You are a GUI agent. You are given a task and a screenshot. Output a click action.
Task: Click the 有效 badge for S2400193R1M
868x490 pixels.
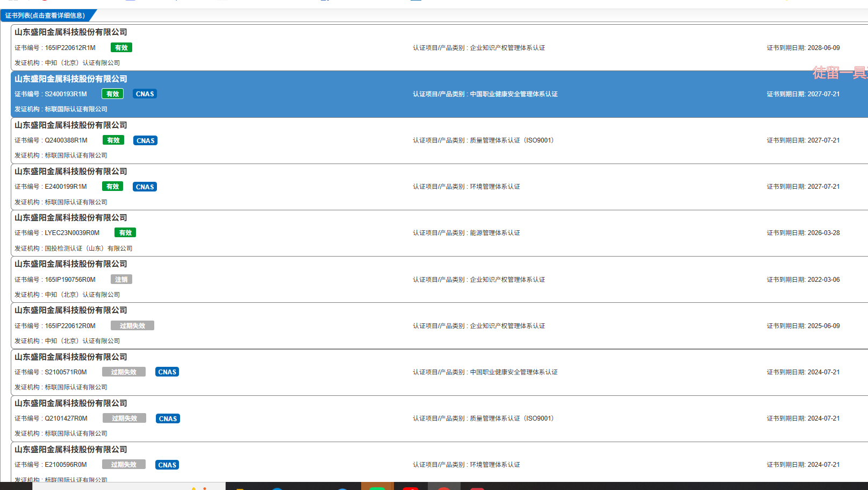[113, 94]
